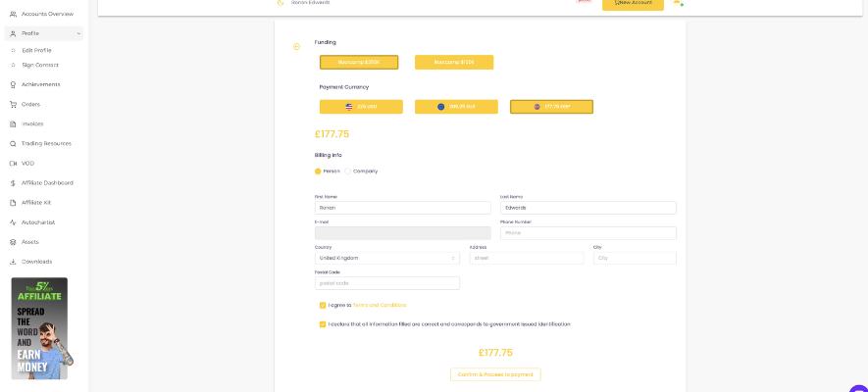
Task: Click the Trading Resources search icon
Action: click(x=13, y=144)
